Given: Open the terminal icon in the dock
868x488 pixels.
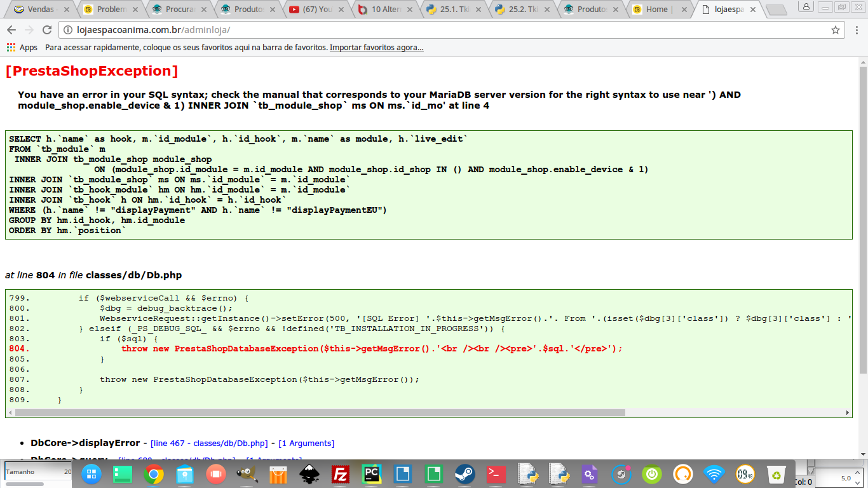Looking at the screenshot, I should [496, 474].
